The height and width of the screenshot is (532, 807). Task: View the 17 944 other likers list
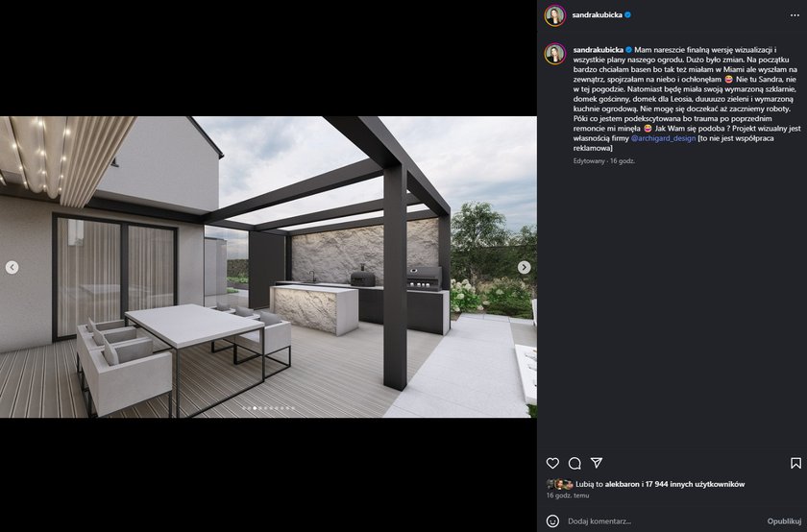pyautogui.click(x=695, y=484)
